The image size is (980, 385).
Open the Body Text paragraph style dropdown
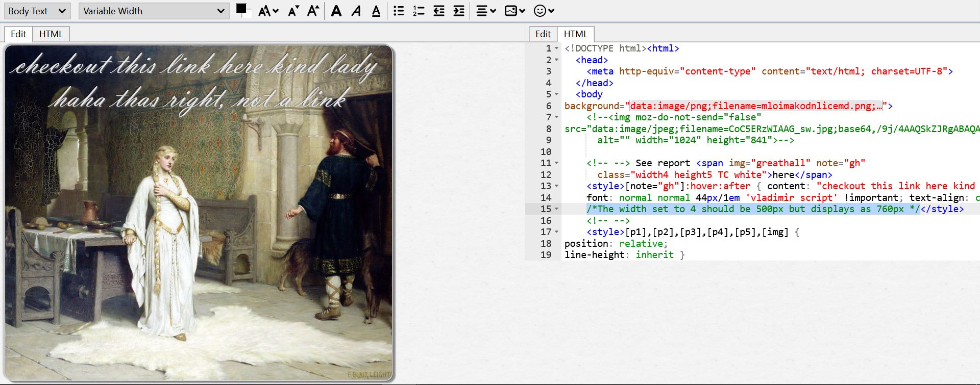tap(37, 11)
